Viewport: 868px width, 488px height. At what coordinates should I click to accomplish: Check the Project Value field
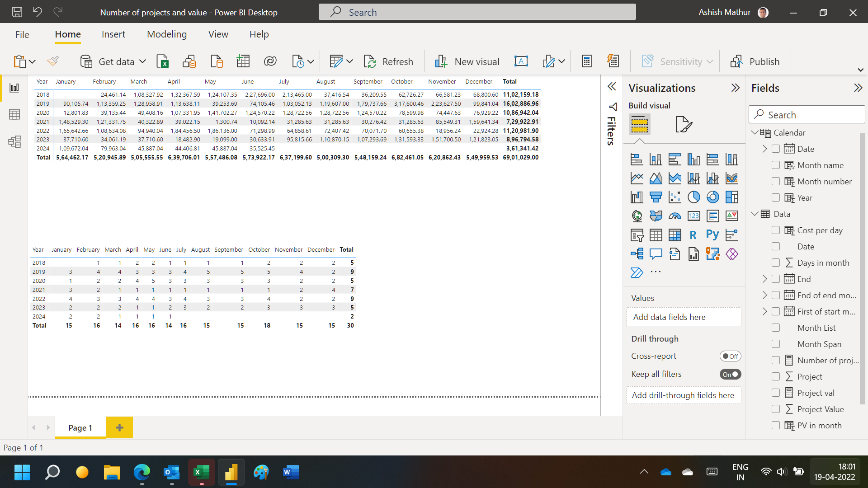pos(776,409)
